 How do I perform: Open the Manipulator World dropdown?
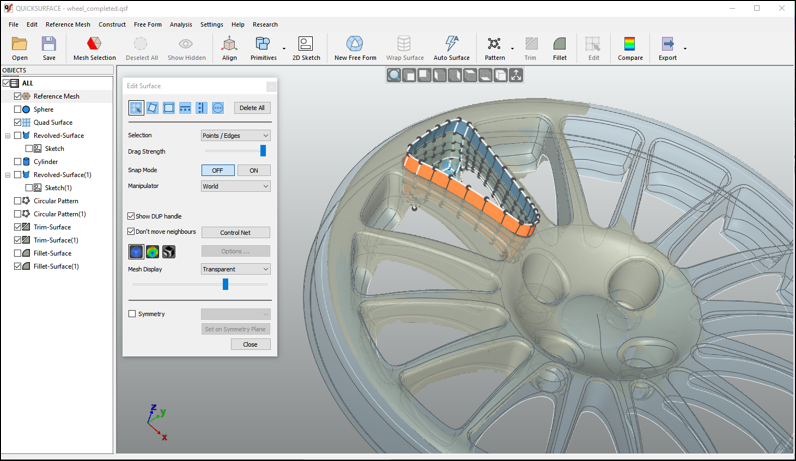coord(235,186)
